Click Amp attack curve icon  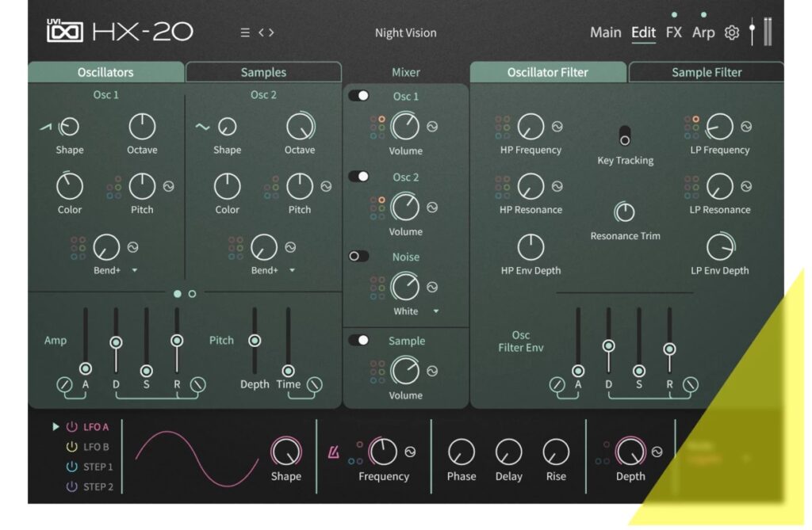click(64, 384)
